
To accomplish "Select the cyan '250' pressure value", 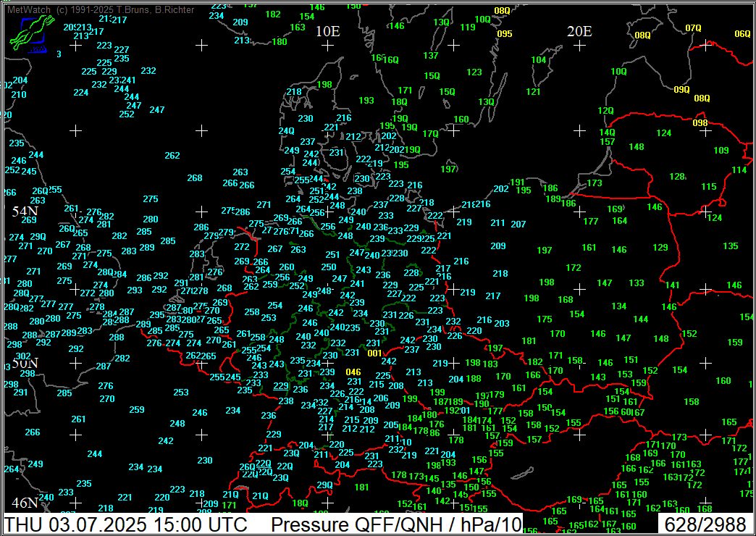I will pyautogui.click(x=329, y=267).
